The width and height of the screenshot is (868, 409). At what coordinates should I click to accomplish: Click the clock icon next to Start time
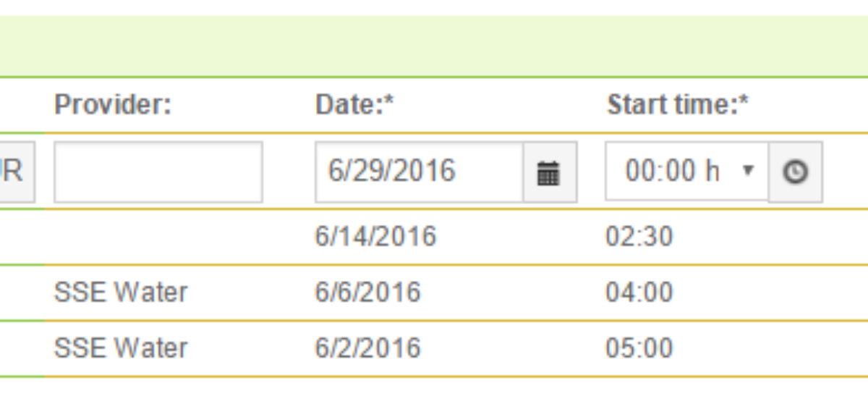pyautogui.click(x=796, y=172)
